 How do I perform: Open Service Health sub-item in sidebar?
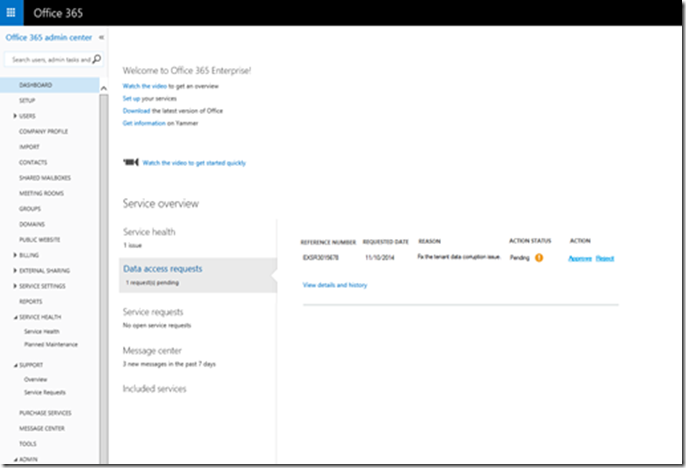[x=42, y=332]
